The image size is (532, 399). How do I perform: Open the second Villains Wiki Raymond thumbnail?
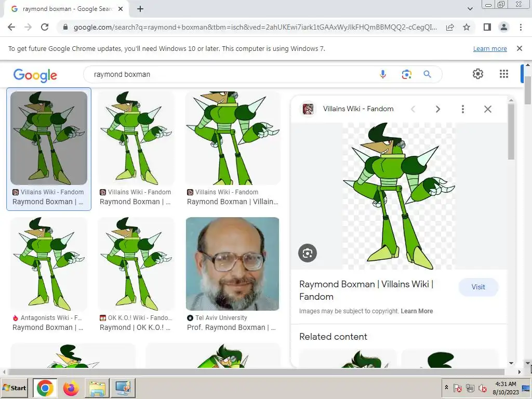pyautogui.click(x=136, y=138)
